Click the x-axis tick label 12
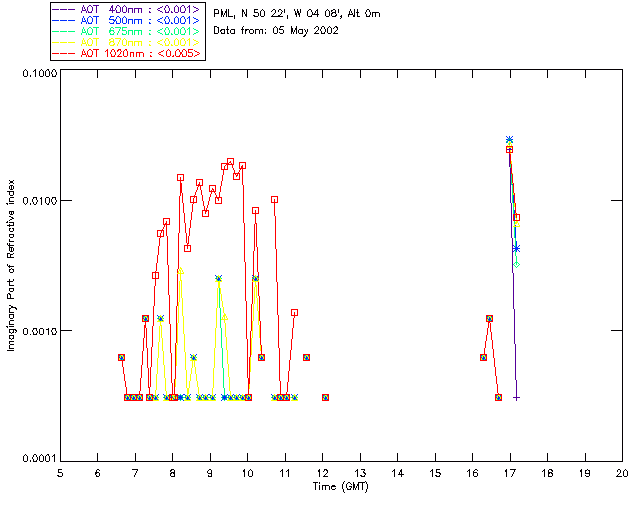This screenshot has height=512, width=640. click(322, 473)
